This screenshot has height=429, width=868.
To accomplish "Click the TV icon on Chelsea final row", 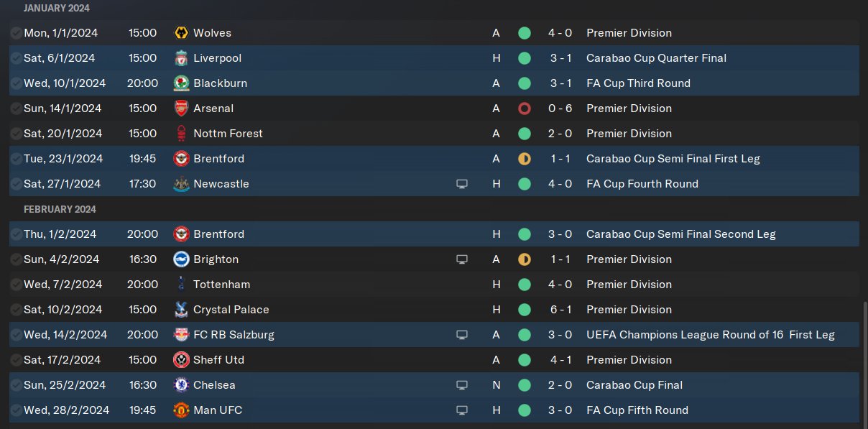I will [x=462, y=385].
